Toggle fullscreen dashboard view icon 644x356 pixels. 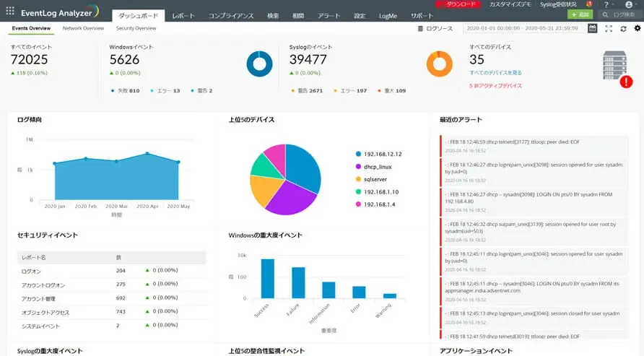click(x=609, y=28)
